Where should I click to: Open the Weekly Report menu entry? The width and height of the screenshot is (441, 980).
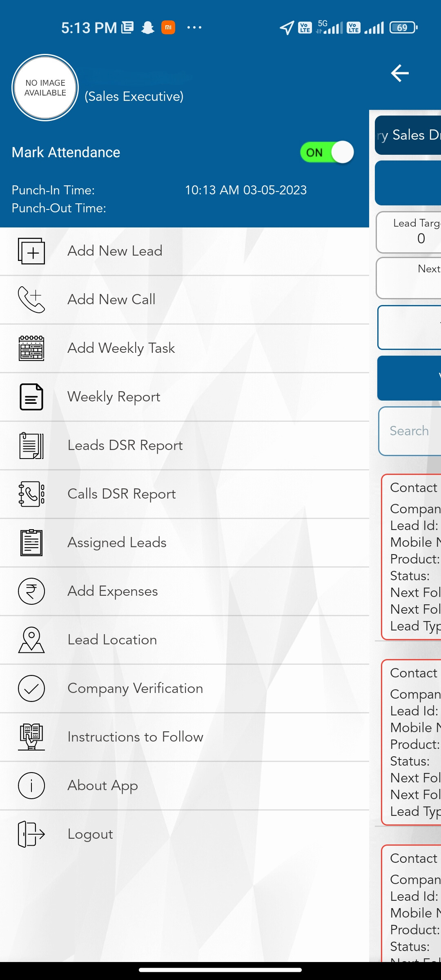point(185,397)
